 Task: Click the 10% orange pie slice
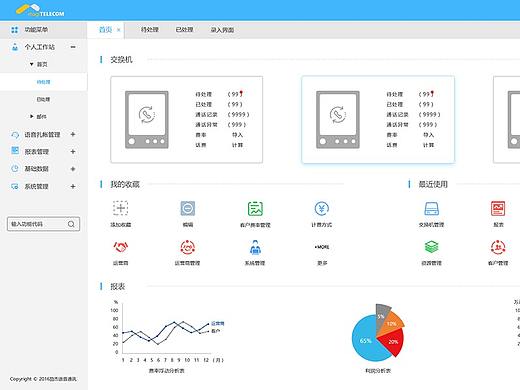(x=391, y=323)
